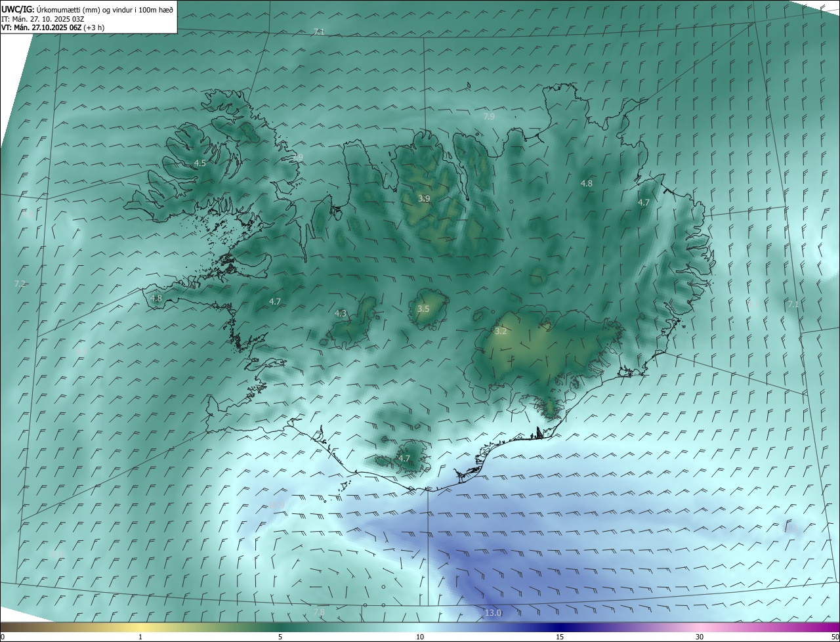Click the 'VT: Mán. 27.10.2025 06Z (+3 h)' line
This screenshot has height=642, width=840.
tap(52, 28)
